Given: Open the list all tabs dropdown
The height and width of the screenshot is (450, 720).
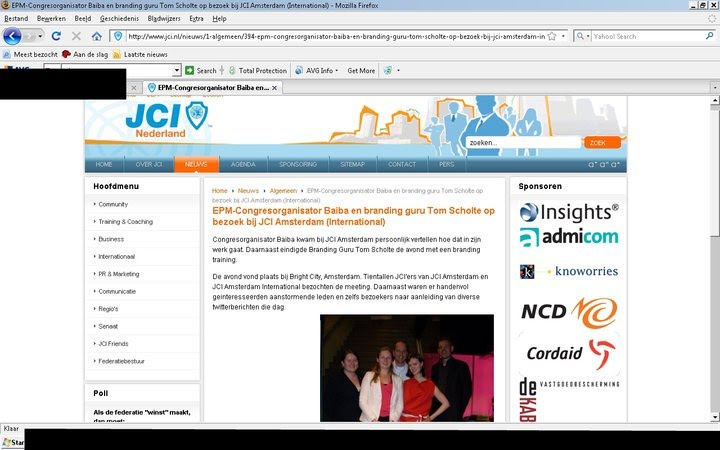Looking at the screenshot, I should pyautogui.click(x=715, y=88).
